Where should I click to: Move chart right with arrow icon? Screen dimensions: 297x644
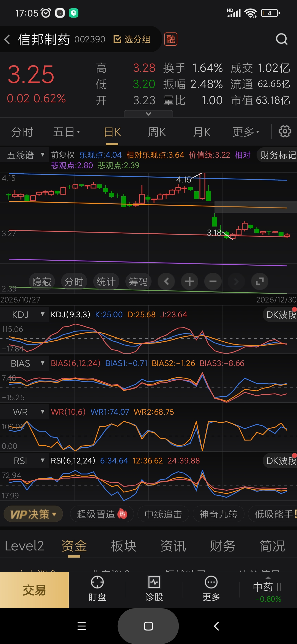point(236,282)
